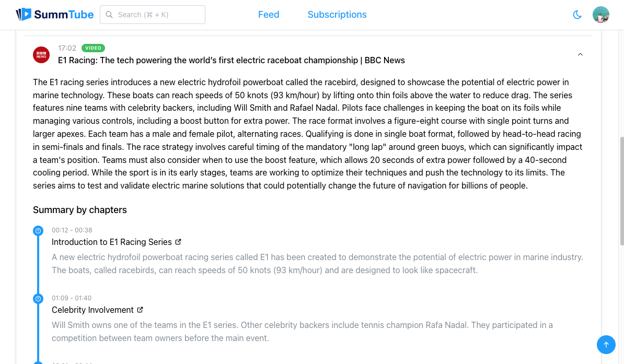Viewport: 624px width, 364px height.
Task: Open the user profile avatar
Action: 600,15
